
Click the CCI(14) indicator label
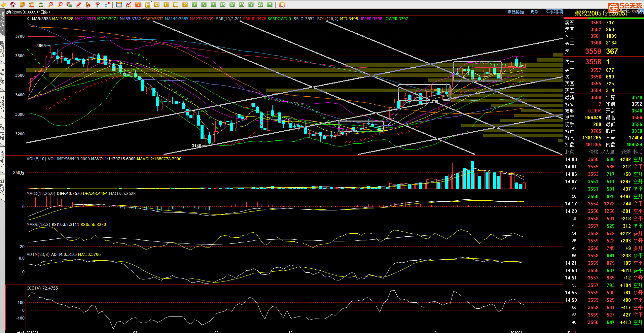[x=34, y=288]
